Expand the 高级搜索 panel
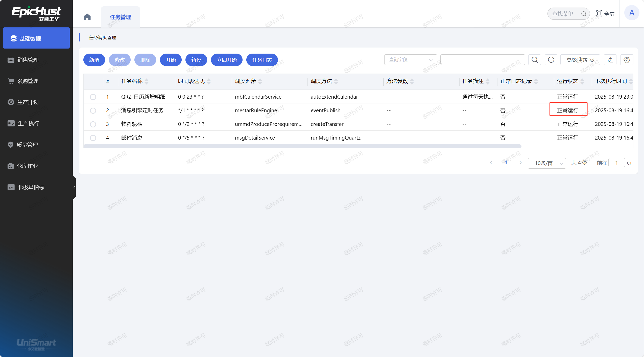The height and width of the screenshot is (357, 644). click(580, 60)
